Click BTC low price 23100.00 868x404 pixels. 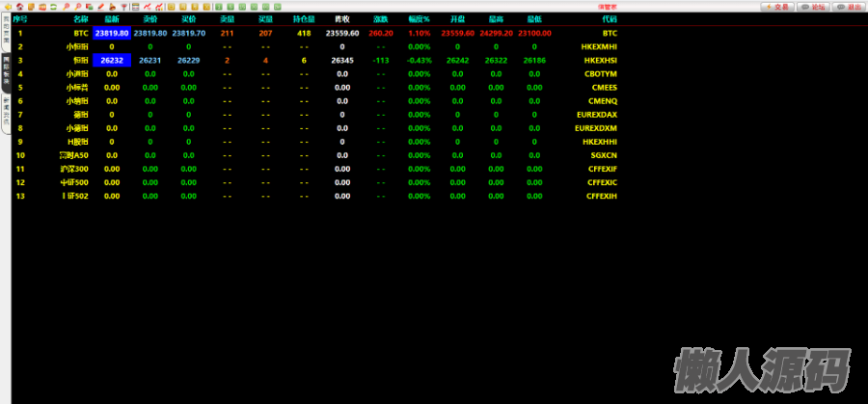pos(534,33)
